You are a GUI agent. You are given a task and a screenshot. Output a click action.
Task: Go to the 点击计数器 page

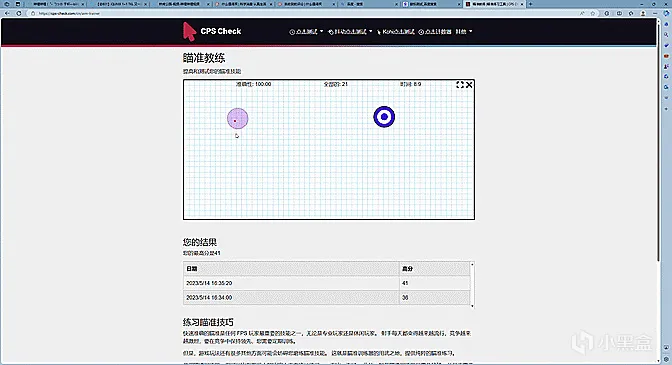point(435,32)
